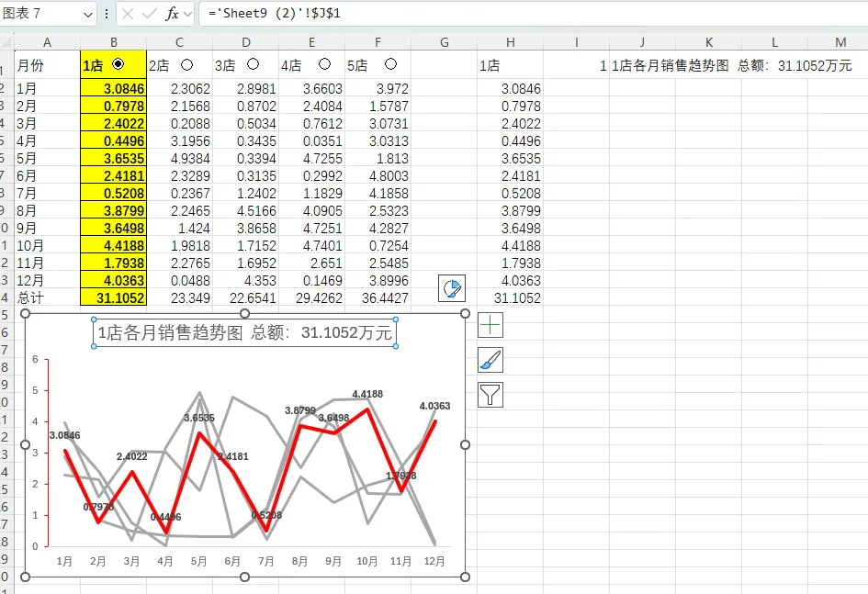
Task: Select column A header
Action: click(x=47, y=42)
